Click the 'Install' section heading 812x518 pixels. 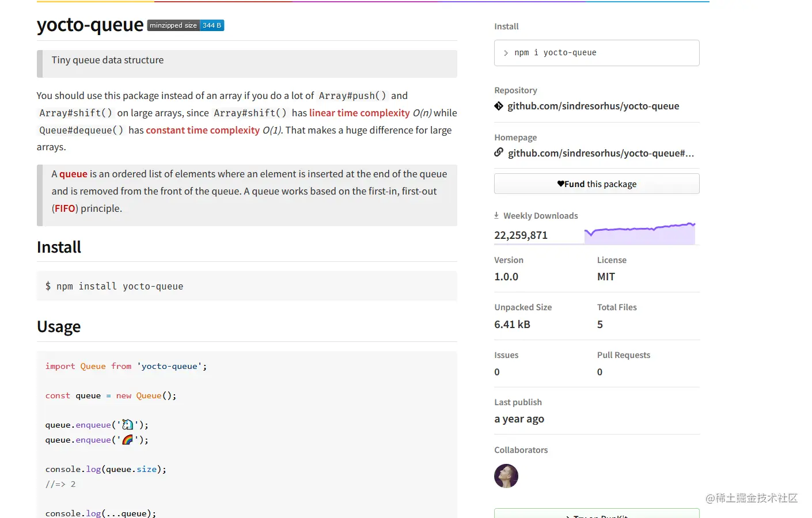click(x=59, y=247)
